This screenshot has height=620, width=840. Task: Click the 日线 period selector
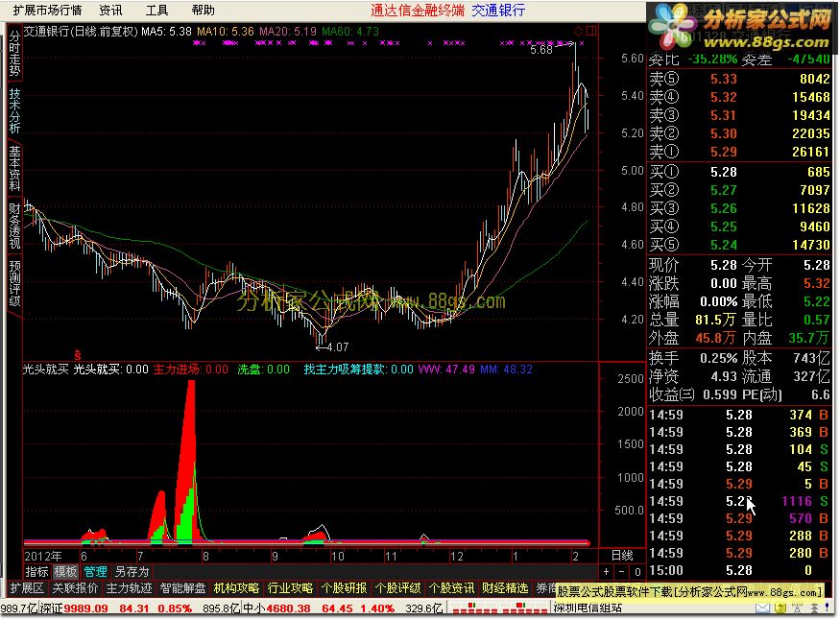pos(622,555)
